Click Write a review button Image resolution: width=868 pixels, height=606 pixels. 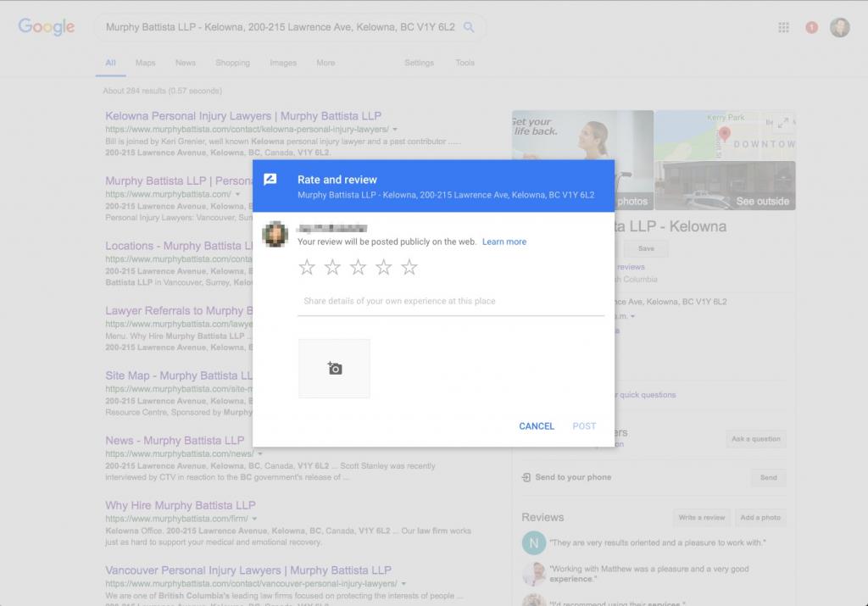click(701, 518)
